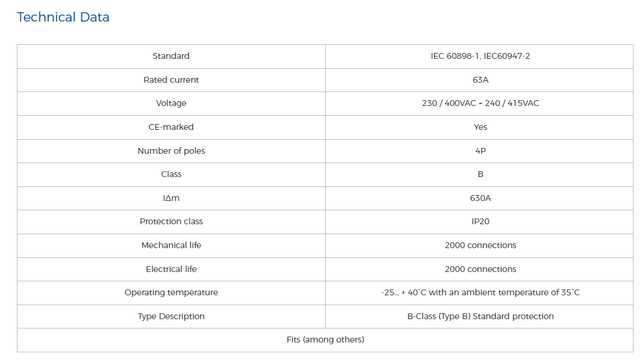
Task: Click the IEC 60898-1, IEC60947-2 value
Action: [x=480, y=56]
